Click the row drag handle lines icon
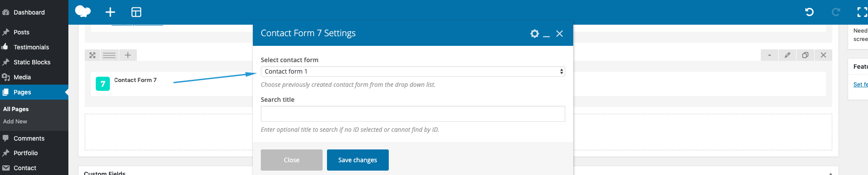Viewport: 868px width, 175px height. click(x=109, y=55)
